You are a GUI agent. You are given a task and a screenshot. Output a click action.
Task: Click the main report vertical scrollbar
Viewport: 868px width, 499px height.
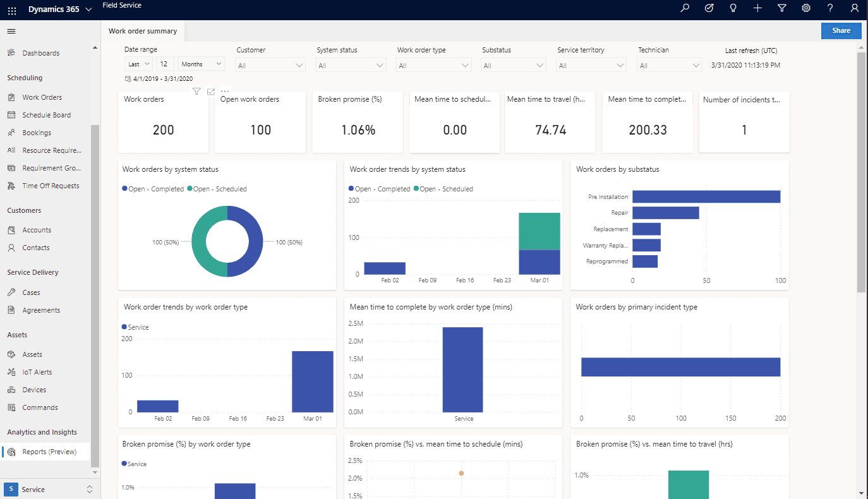coord(862,172)
